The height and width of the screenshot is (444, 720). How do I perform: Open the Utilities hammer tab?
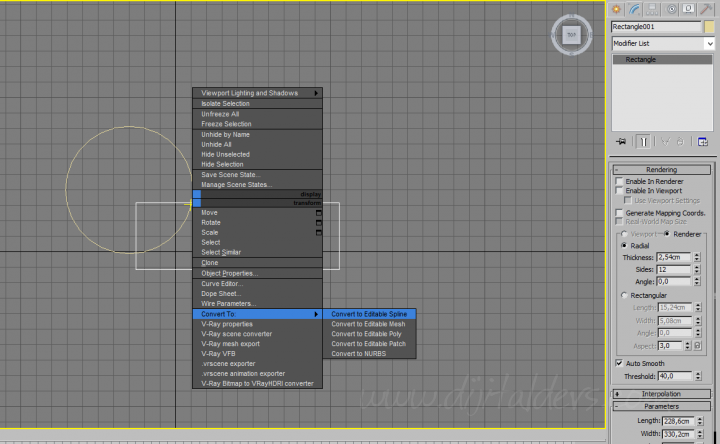[706, 8]
